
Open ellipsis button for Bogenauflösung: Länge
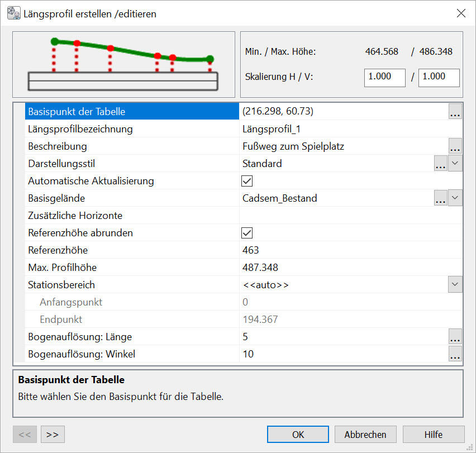455,337
